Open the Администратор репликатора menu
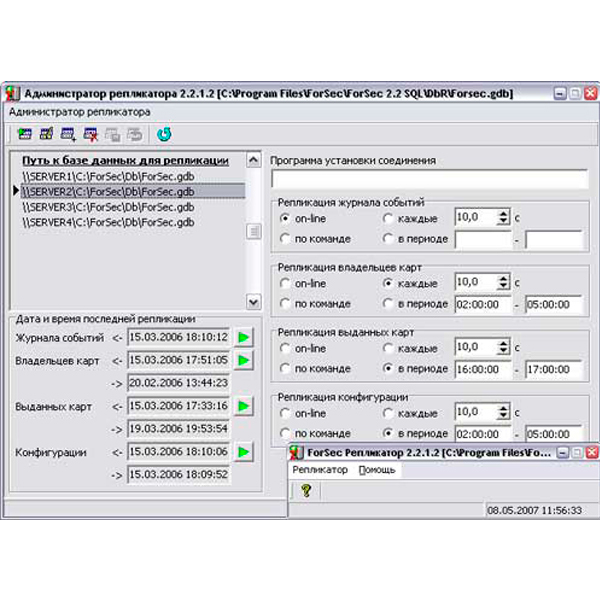 click(x=80, y=112)
